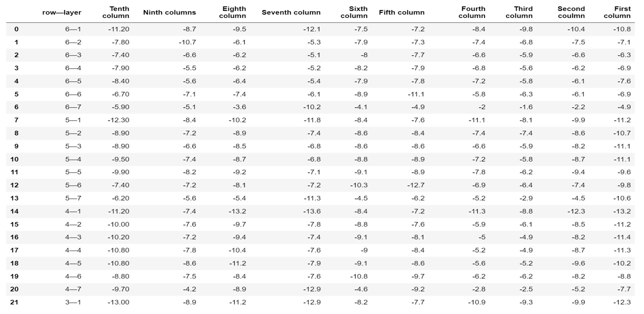The width and height of the screenshot is (644, 314).
Task: Click the "Seventh column" header
Action: pyautogui.click(x=291, y=13)
